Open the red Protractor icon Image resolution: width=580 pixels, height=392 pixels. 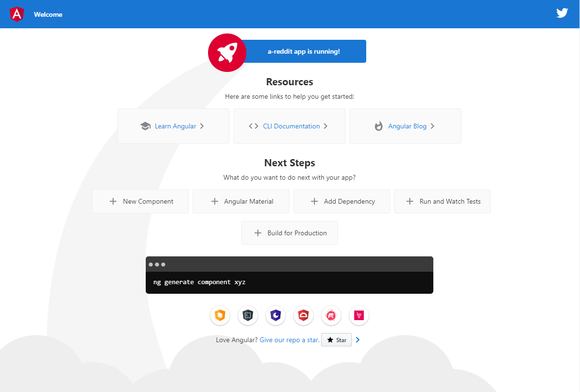tap(303, 315)
